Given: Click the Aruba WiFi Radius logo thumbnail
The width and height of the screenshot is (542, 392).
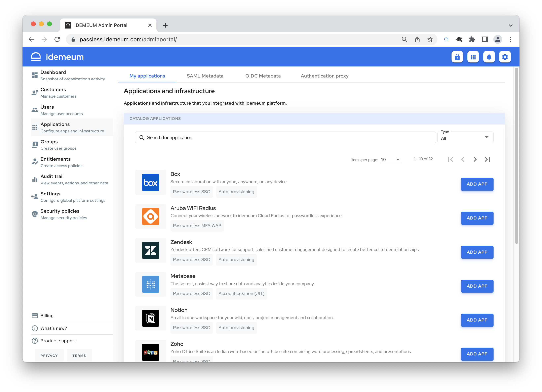Looking at the screenshot, I should click(x=151, y=216).
